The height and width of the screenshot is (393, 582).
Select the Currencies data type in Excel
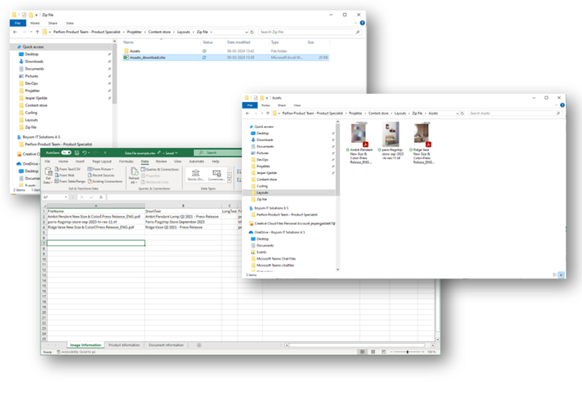coord(216,175)
